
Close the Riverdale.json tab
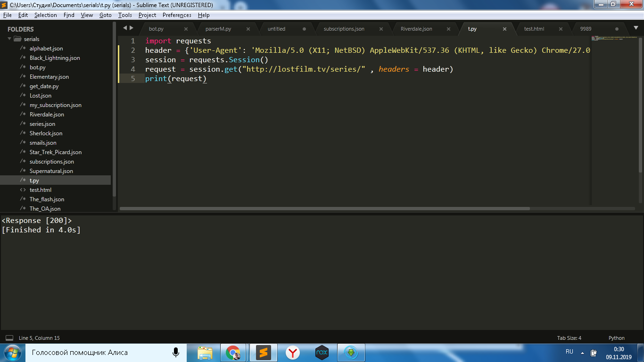[x=448, y=29]
